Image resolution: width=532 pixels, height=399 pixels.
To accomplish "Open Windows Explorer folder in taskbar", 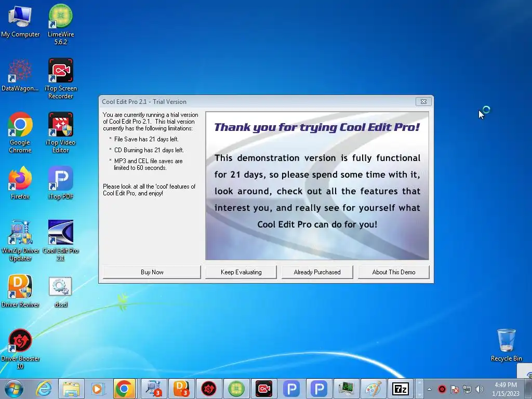I will point(71,389).
